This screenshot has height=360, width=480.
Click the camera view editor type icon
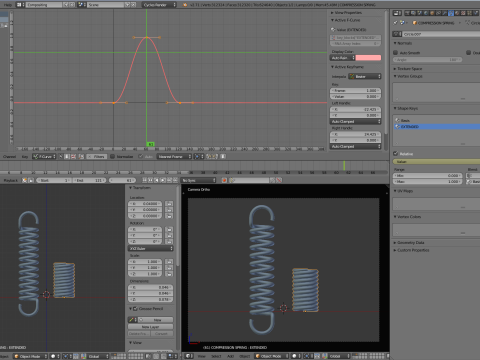189,356
